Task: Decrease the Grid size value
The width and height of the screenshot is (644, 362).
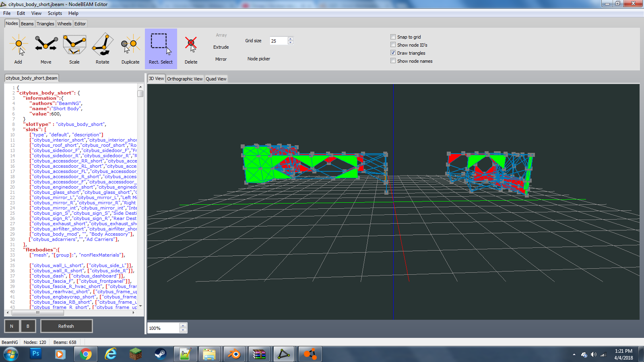Action: (291, 43)
